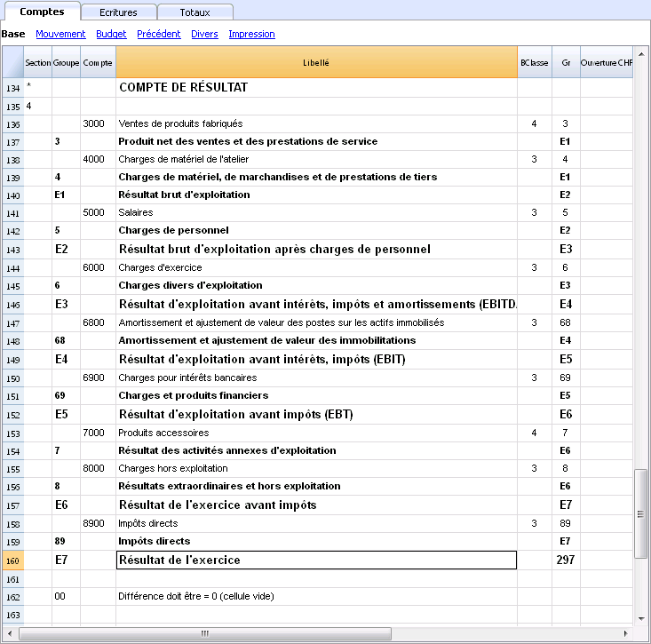The width and height of the screenshot is (651, 644).
Task: Click the vertical scrollbar up arrow
Action: click(x=641, y=54)
